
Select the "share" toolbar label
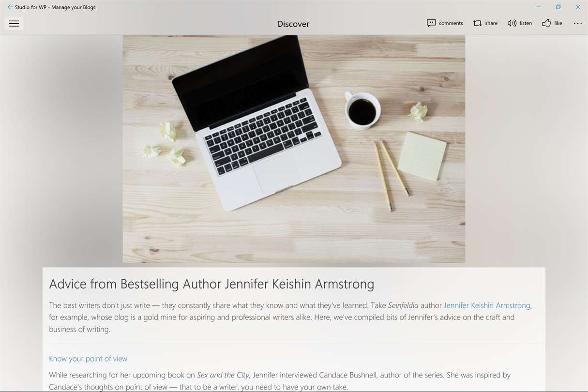point(491,23)
